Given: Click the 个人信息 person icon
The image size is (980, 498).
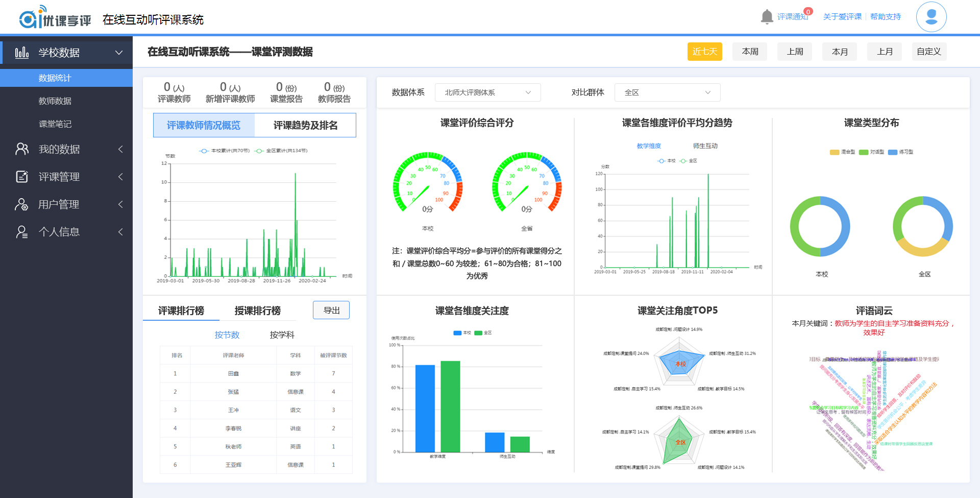Looking at the screenshot, I should (x=21, y=232).
